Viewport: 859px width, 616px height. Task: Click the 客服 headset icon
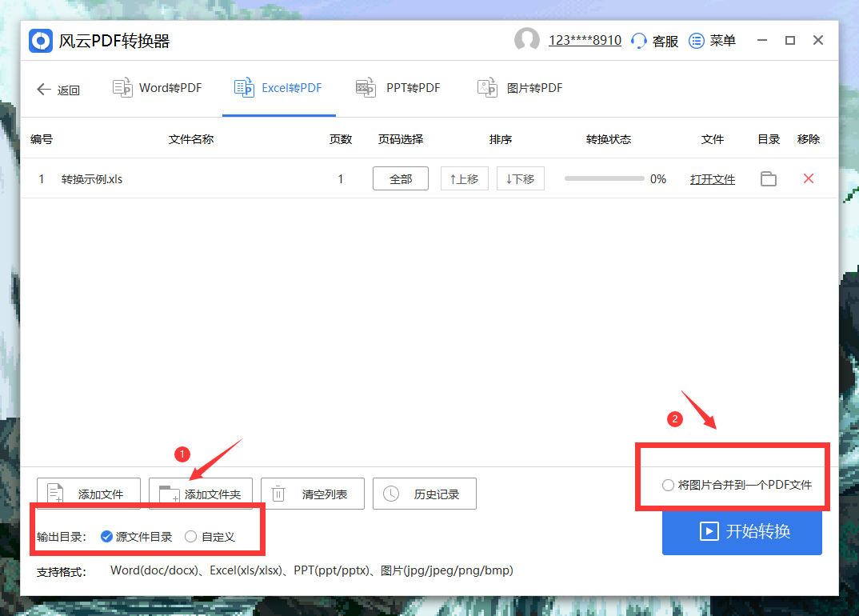[638, 41]
